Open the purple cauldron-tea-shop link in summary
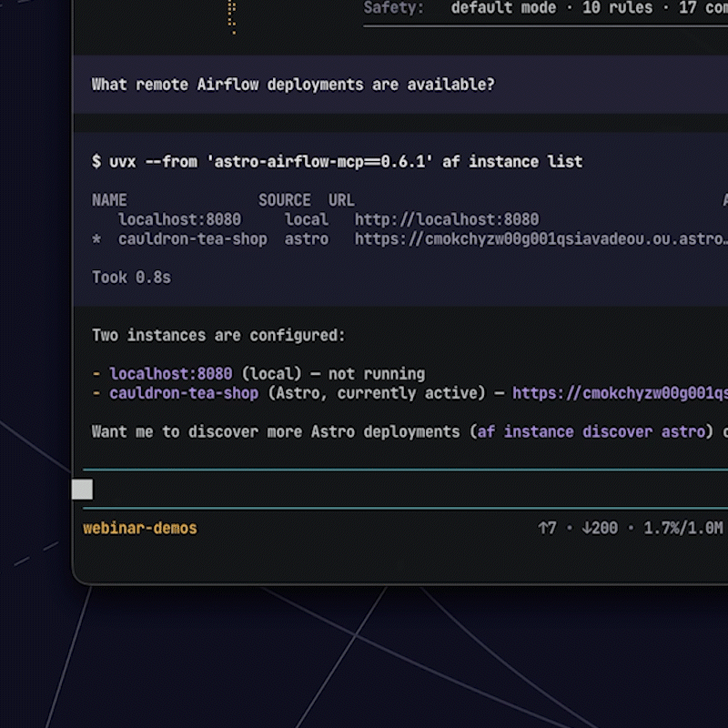Viewport: 728px width, 728px height. [184, 393]
